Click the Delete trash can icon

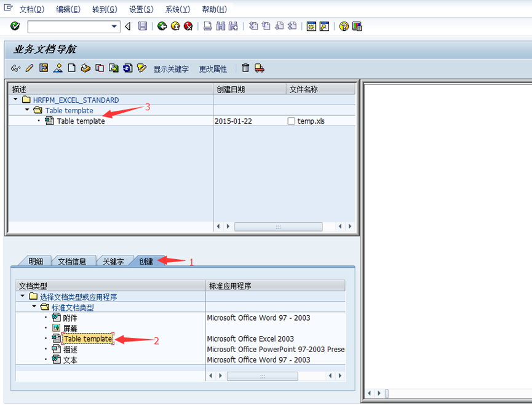coord(245,68)
